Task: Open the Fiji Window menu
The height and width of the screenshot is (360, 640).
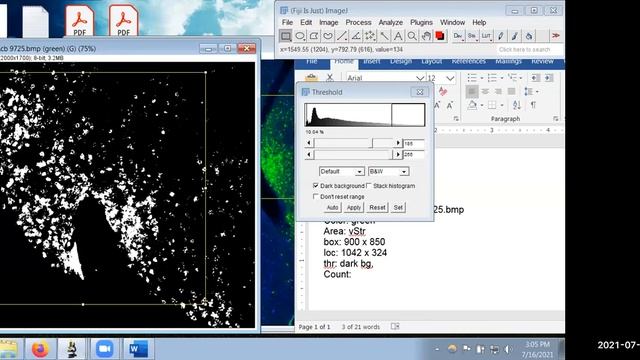Action: click(x=452, y=22)
